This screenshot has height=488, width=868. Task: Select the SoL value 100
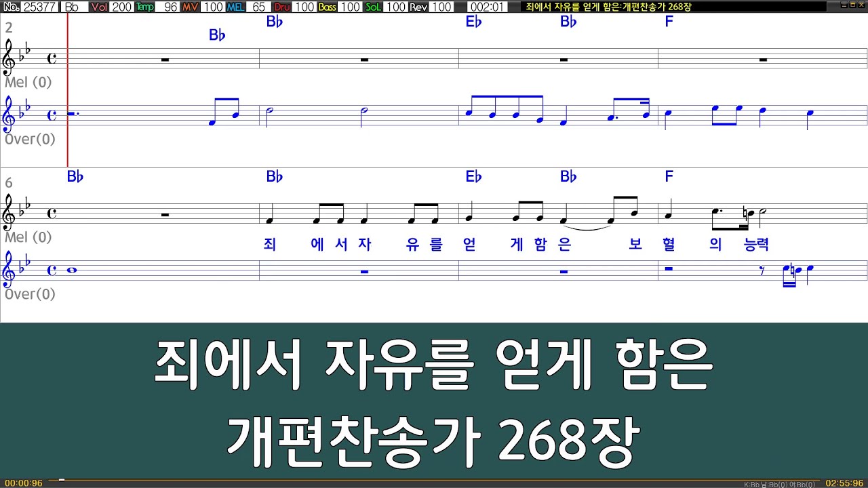point(395,7)
